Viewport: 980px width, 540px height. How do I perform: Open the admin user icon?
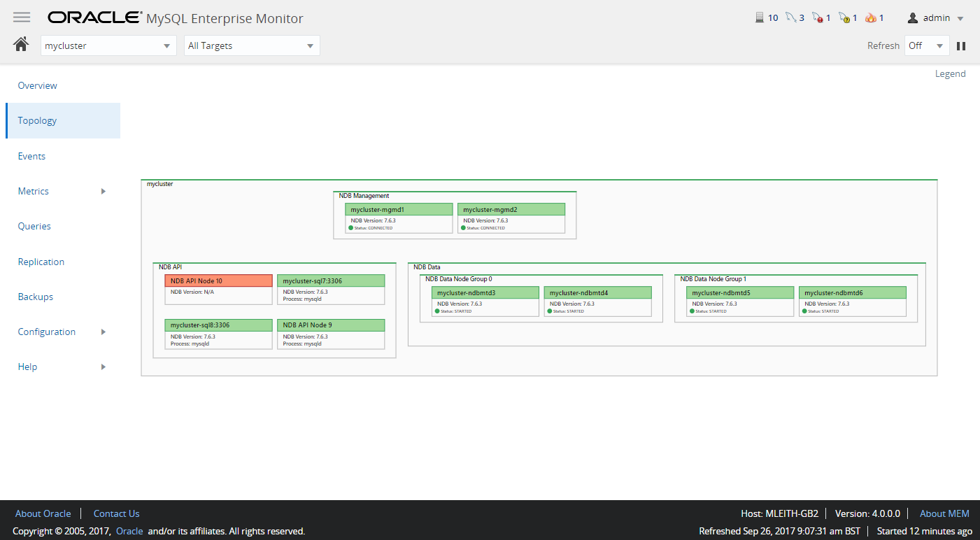913,17
